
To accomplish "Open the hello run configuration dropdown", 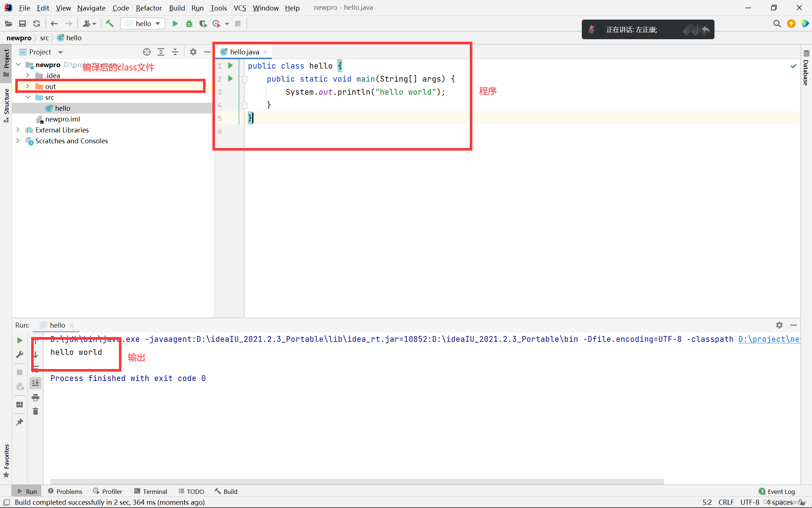I will pyautogui.click(x=143, y=24).
